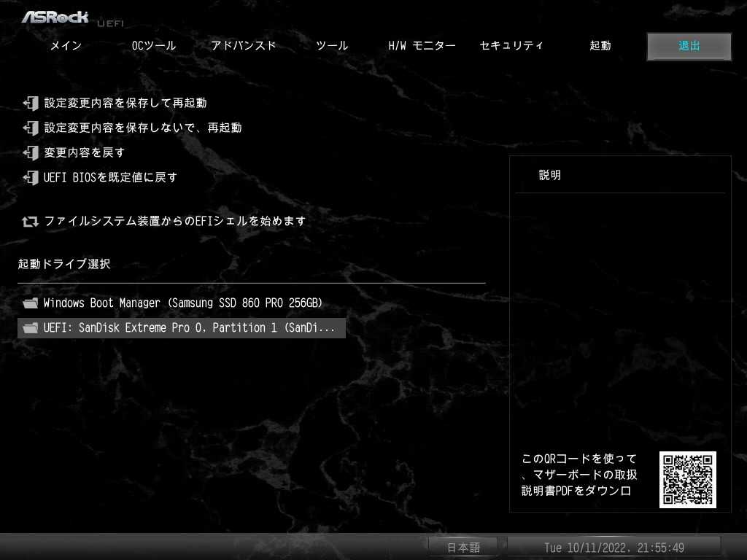The height and width of the screenshot is (560, 747).
Task: Boot from UEFI: SanDisk Extreme Pro 0, Partition 1
Action: pyautogui.click(x=182, y=328)
